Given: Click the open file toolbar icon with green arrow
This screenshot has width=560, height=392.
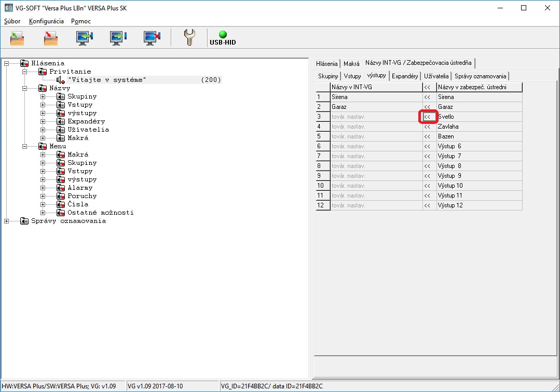Looking at the screenshot, I should tap(17, 38).
